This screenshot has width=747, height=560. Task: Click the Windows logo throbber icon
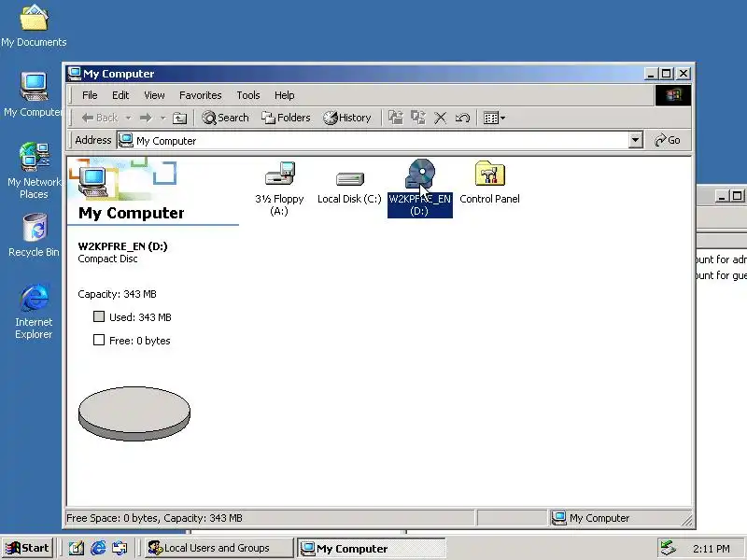(672, 95)
